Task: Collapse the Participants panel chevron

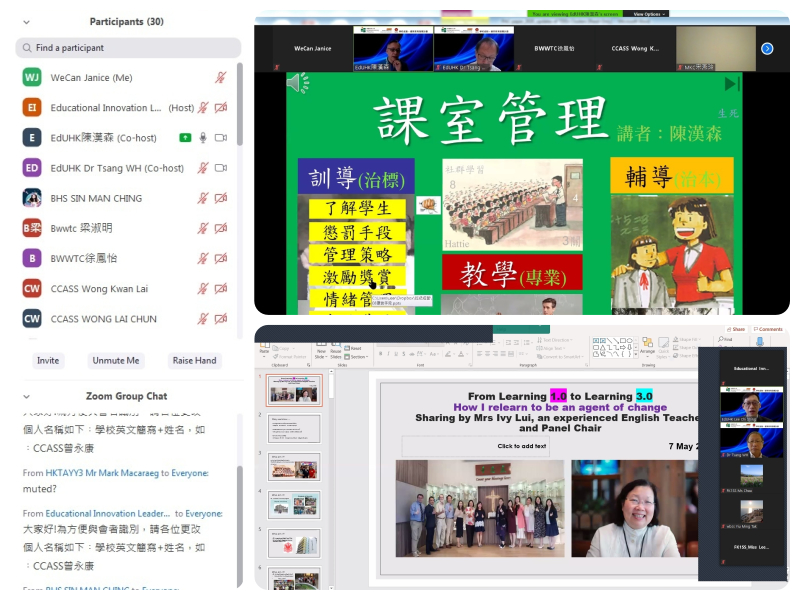Action: tap(26, 22)
